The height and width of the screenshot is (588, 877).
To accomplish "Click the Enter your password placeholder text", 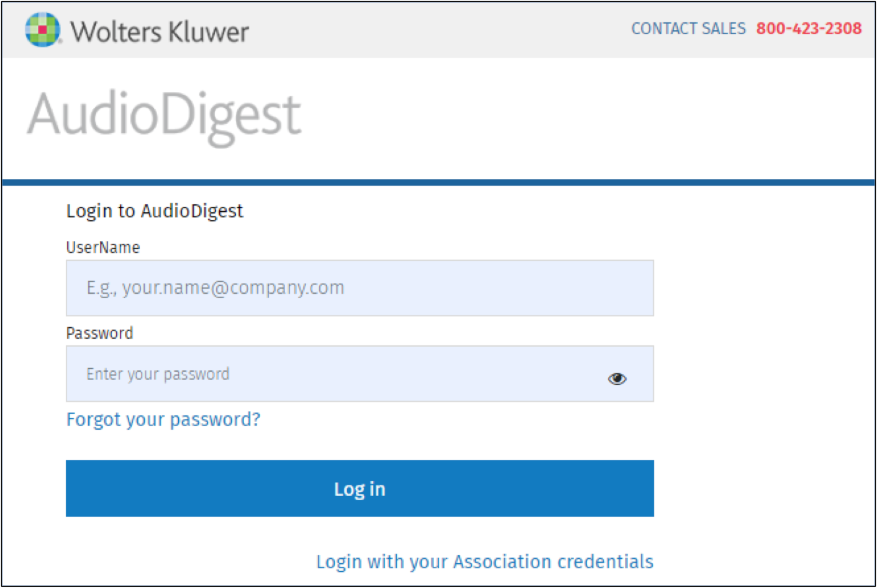I will [158, 374].
